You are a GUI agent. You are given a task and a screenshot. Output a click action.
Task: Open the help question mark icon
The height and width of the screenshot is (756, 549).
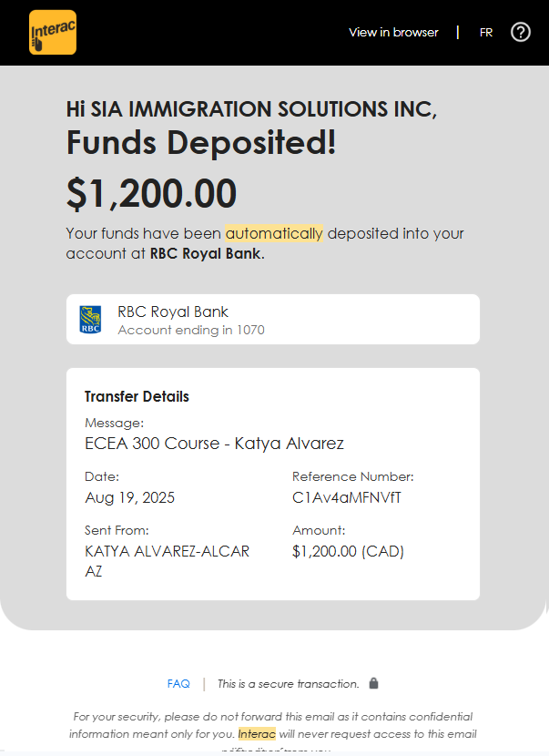(521, 33)
